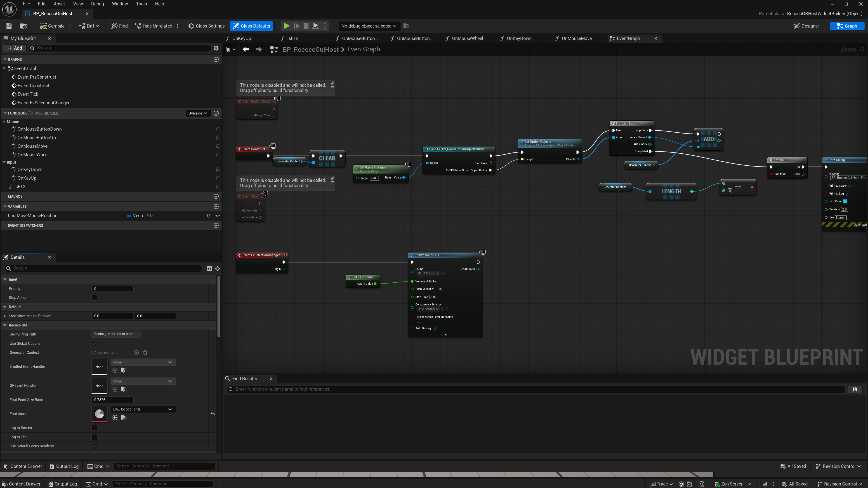868x488 pixels.
Task: Open the Debug menu
Action: pos(97,4)
